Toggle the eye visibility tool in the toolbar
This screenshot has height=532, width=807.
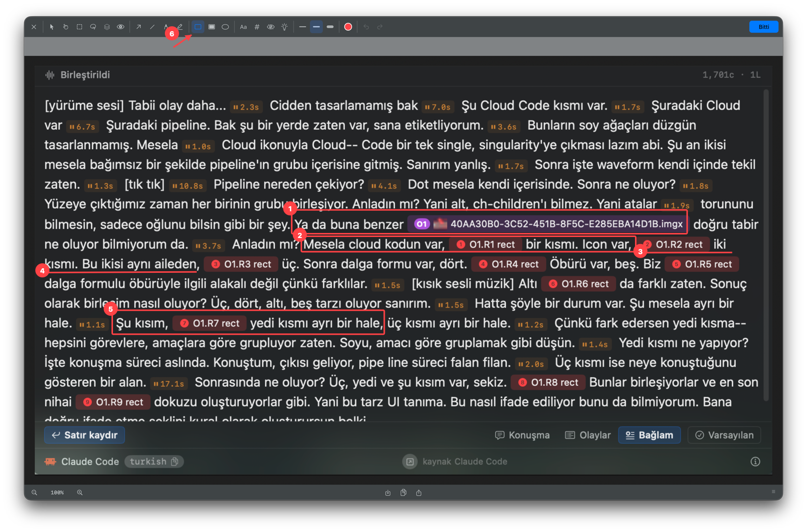pyautogui.click(x=121, y=27)
